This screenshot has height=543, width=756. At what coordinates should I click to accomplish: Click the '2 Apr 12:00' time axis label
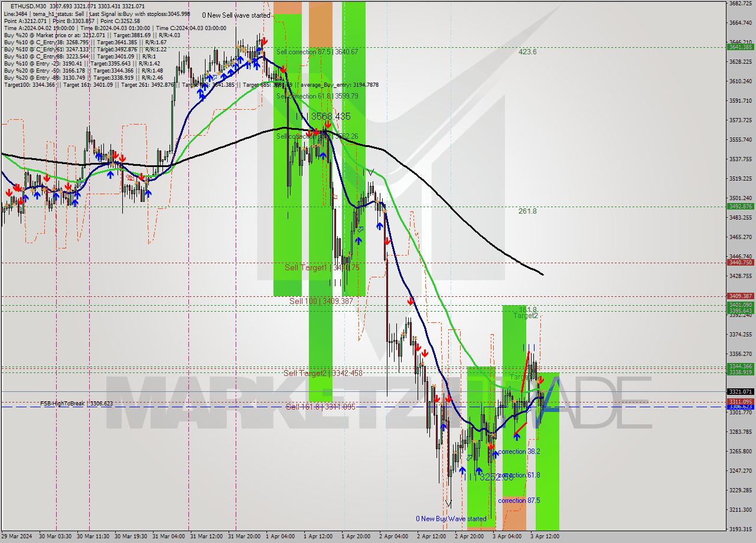[x=431, y=537]
